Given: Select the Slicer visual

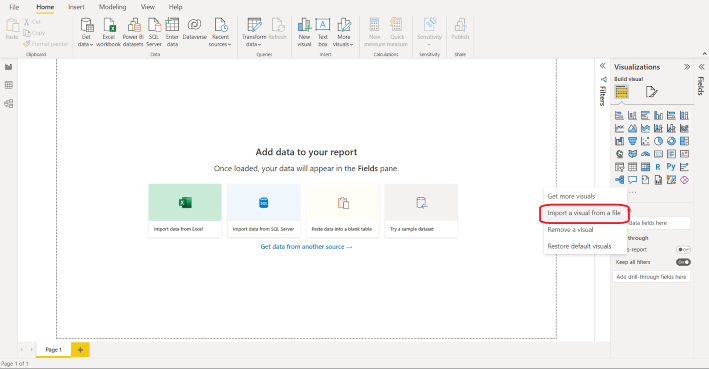Looking at the screenshot, I should click(x=619, y=167).
